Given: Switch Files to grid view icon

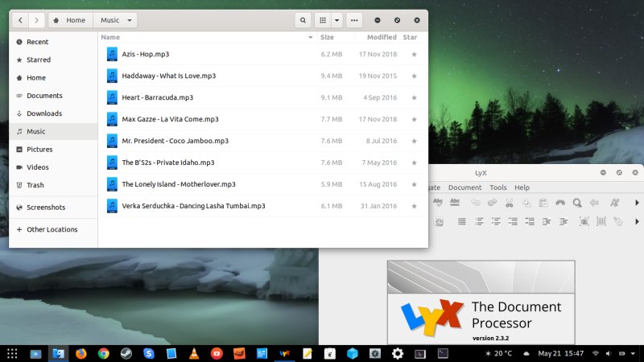Looking at the screenshot, I should point(323,20).
